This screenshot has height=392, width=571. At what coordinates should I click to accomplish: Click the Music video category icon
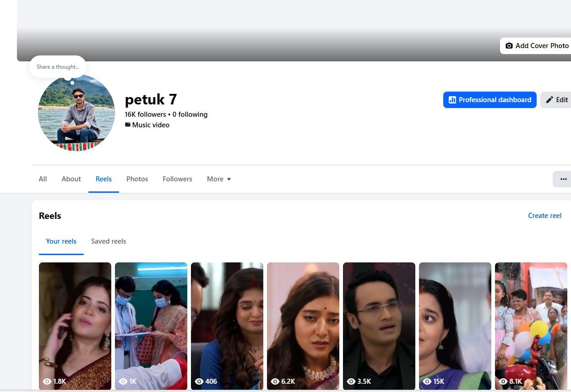(x=128, y=125)
